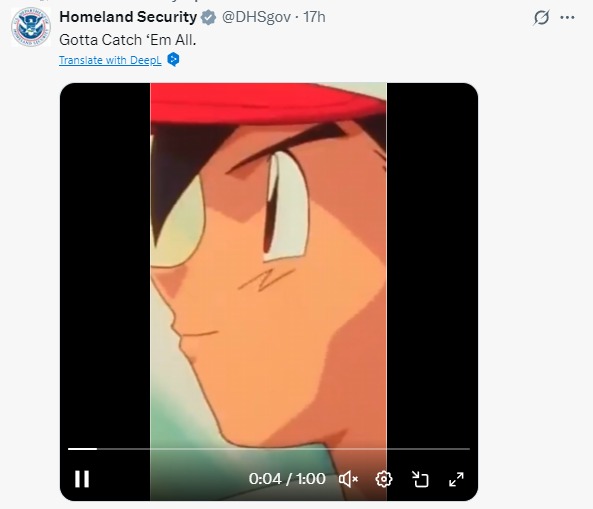Click the @DHSgov handle
Image resolution: width=593 pixels, height=509 pixels.
[x=256, y=17]
